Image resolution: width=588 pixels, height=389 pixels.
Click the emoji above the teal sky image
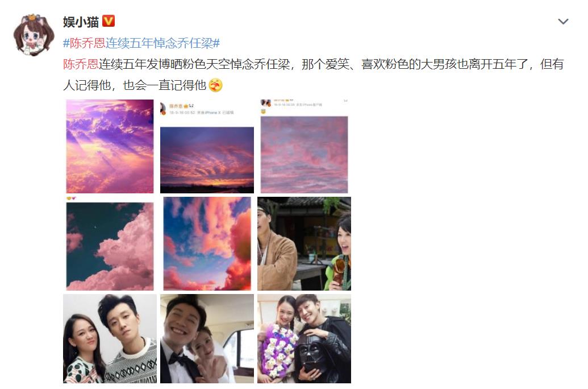(x=71, y=198)
